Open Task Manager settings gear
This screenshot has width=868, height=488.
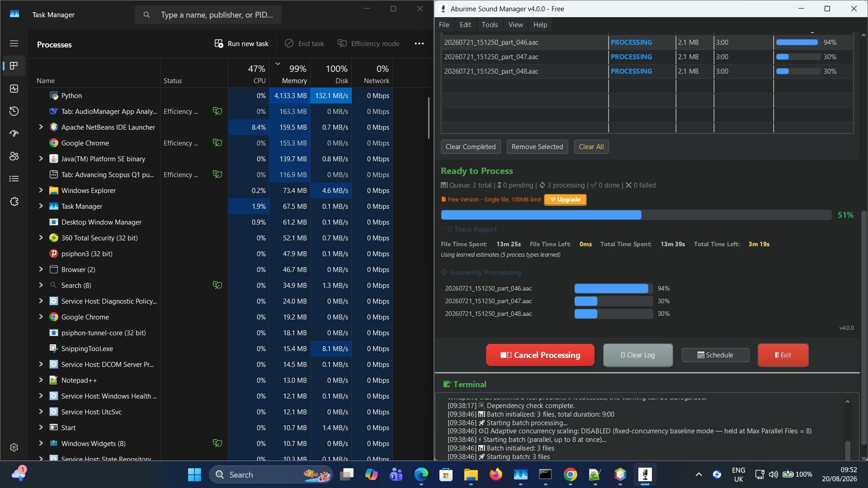(14, 447)
